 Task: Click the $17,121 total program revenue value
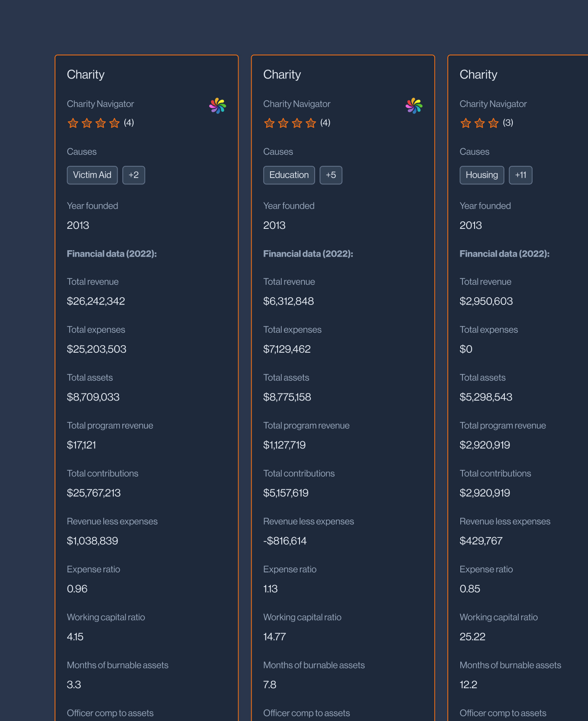pos(81,445)
